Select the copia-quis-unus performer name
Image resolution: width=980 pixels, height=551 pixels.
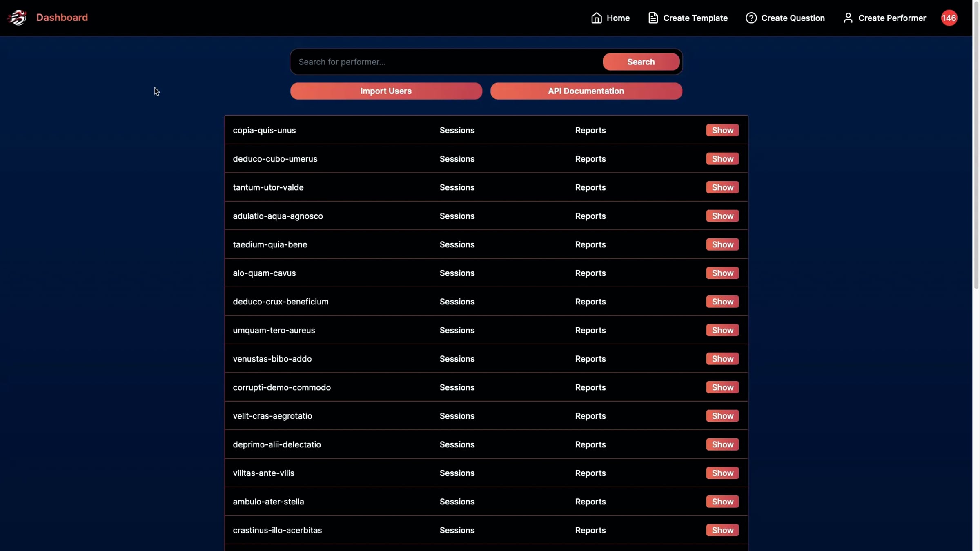coord(264,131)
